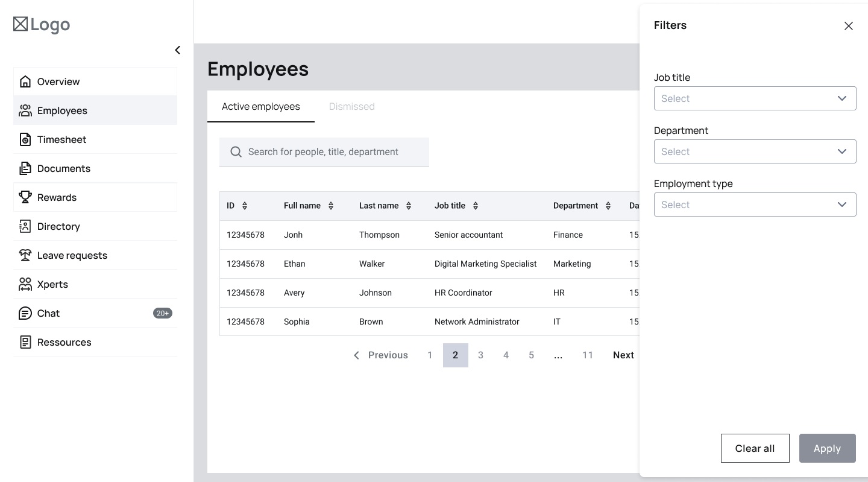Image resolution: width=868 pixels, height=482 pixels.
Task: Click the Xperts people icon
Action: tap(25, 284)
